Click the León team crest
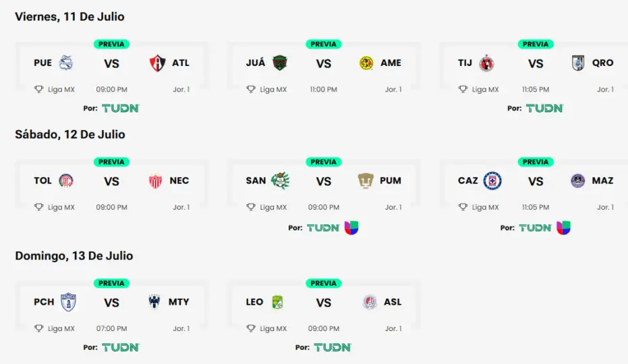This screenshot has width=628, height=364. coord(277,302)
